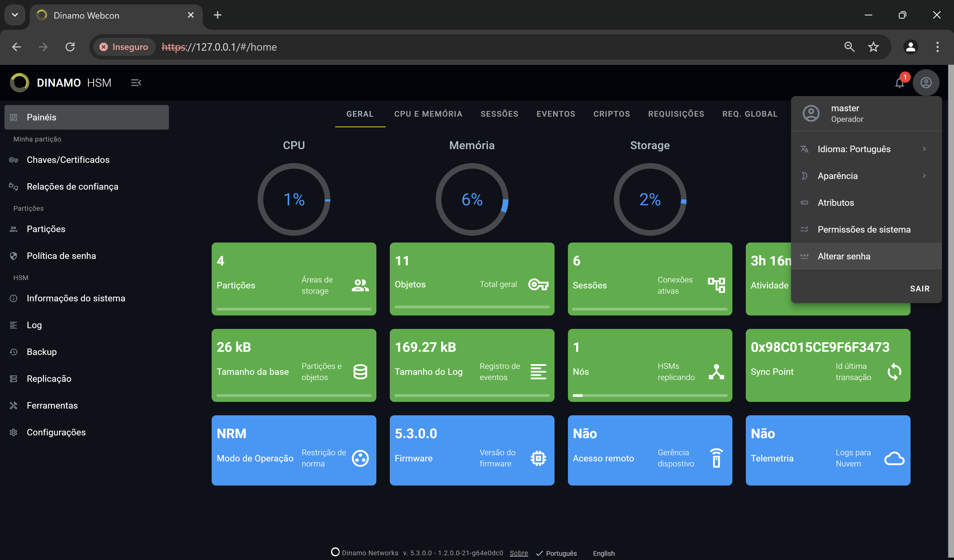Open Log in the sidebar
Screen dimensions: 954x560
tap(87, 325)
